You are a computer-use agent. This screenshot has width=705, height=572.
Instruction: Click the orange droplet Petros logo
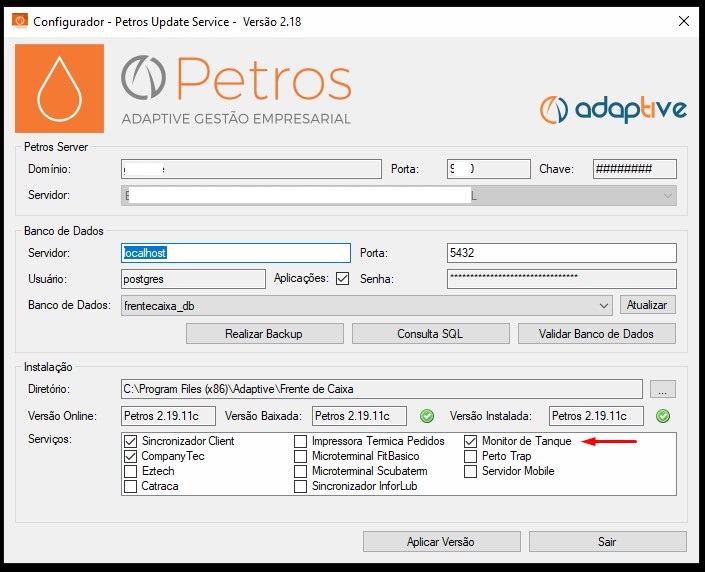(59, 88)
